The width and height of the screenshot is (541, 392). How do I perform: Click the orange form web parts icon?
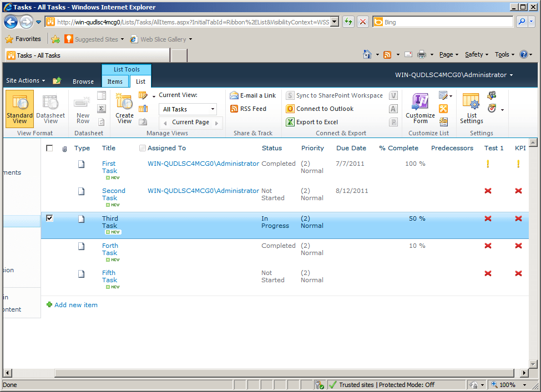443,109
